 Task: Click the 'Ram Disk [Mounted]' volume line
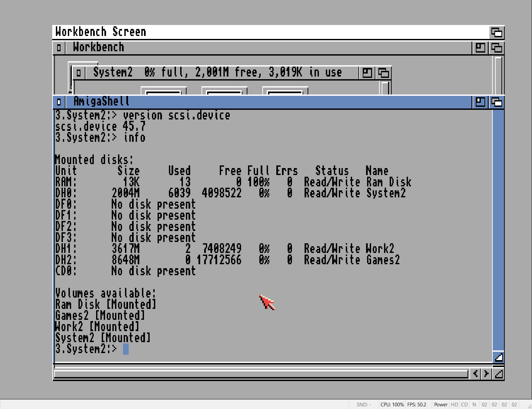click(105, 305)
